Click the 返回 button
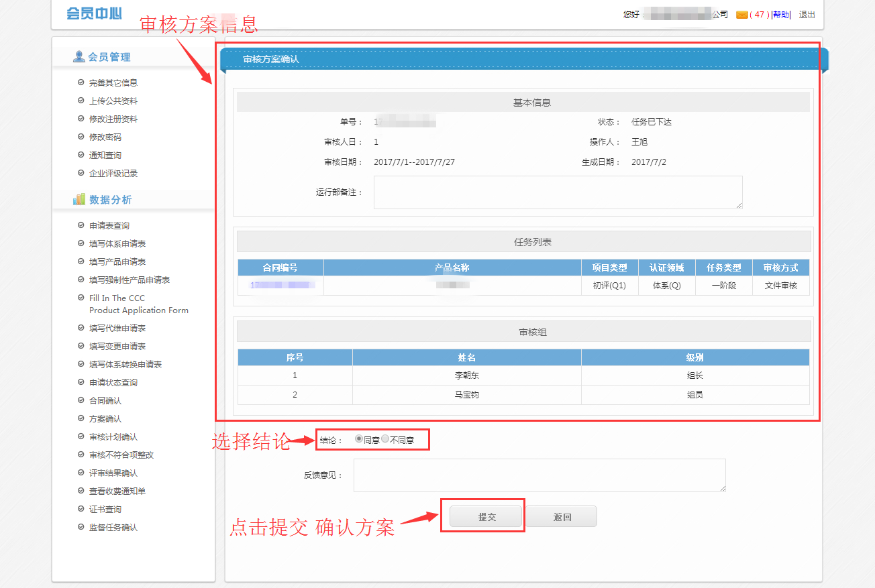Image resolution: width=875 pixels, height=588 pixels. point(562,516)
